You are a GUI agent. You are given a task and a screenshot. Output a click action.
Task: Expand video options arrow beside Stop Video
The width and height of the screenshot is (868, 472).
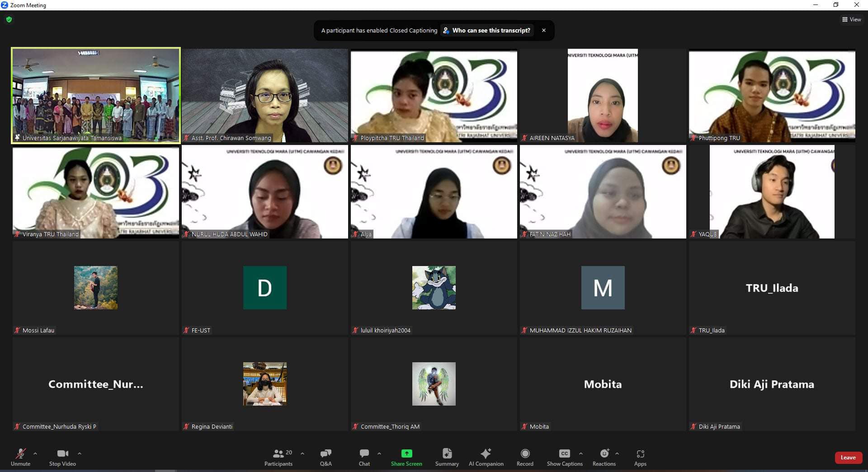pos(80,453)
